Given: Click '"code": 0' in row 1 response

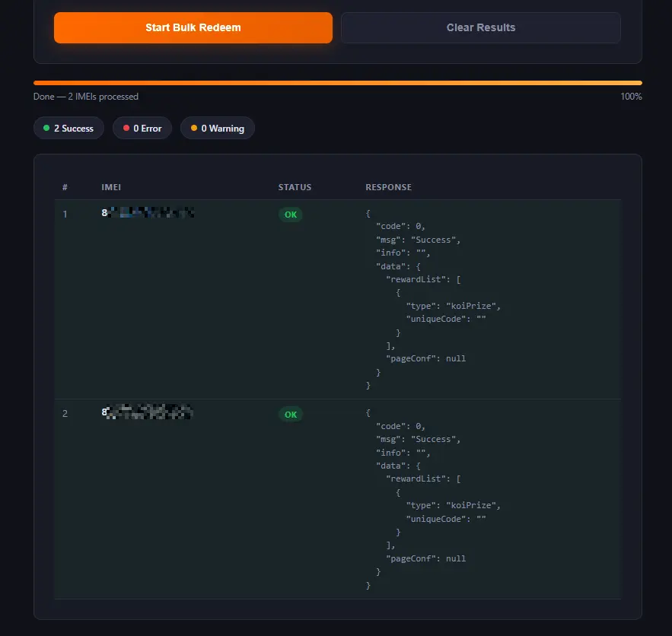Looking at the screenshot, I should tap(400, 226).
